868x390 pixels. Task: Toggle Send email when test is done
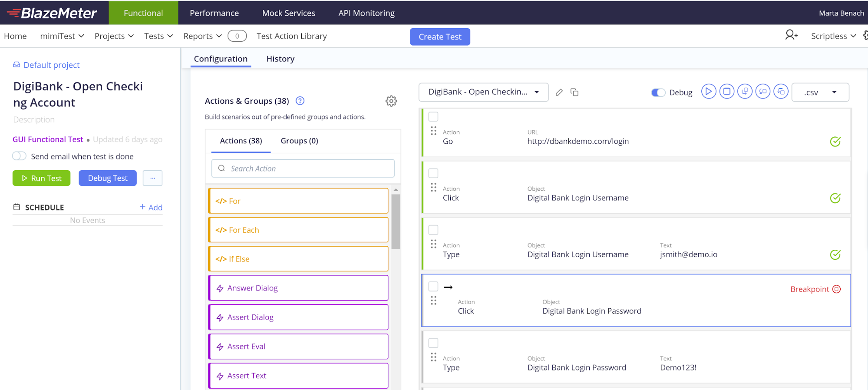click(x=19, y=156)
